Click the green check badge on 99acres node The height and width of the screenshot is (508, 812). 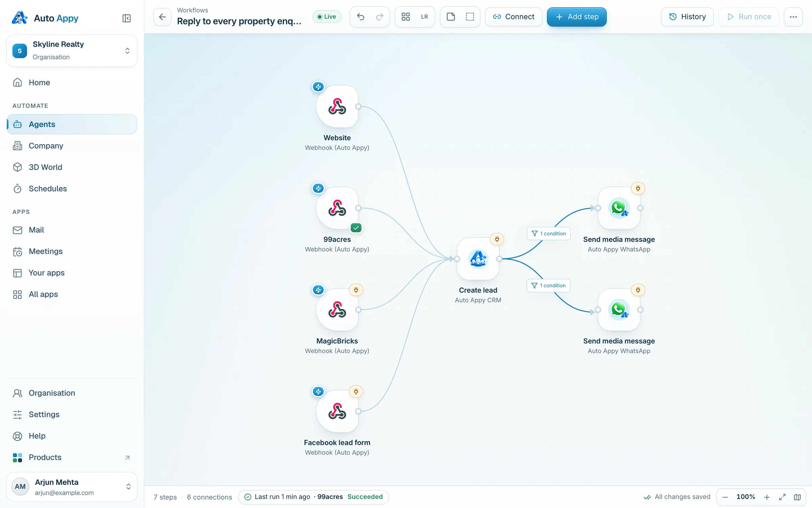pos(356,228)
